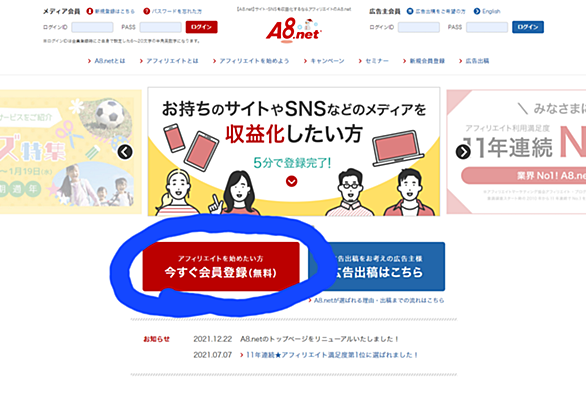This screenshot has width=586, height=400.
Task: Open キャンペーン menu item
Action: click(324, 61)
